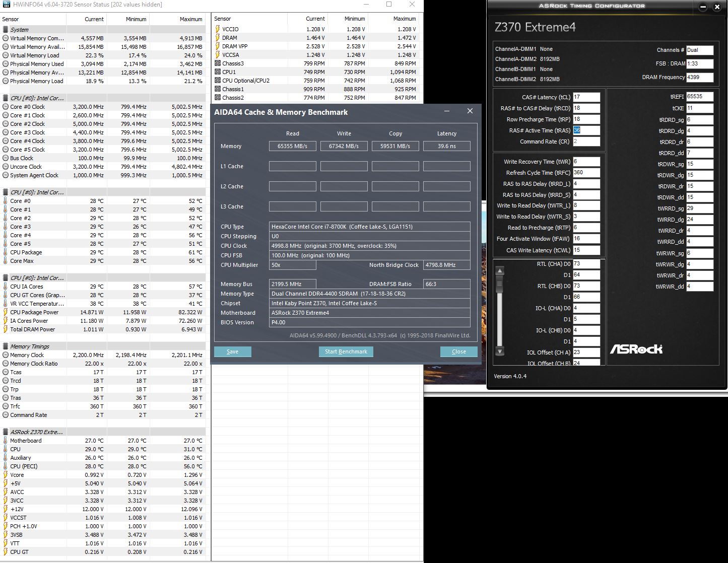728x563 pixels.
Task: Click the ASRock logo in Timing Configurator
Action: coord(636,349)
